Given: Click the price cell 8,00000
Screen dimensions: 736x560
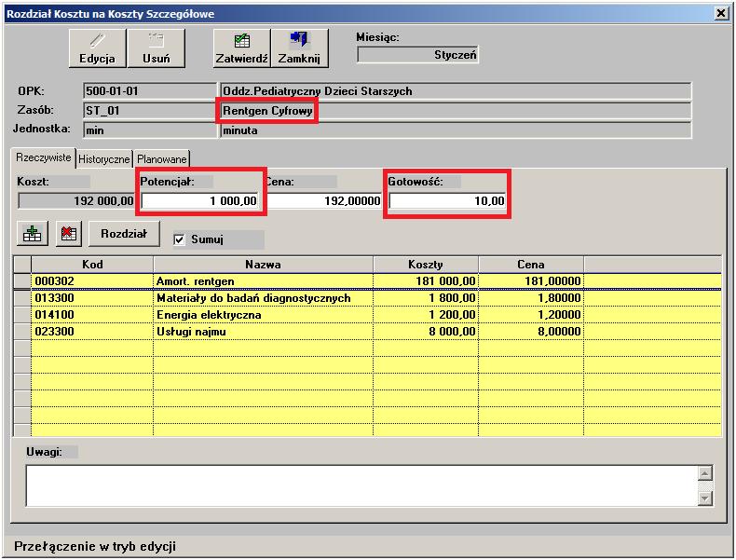Looking at the screenshot, I should click(x=531, y=332).
